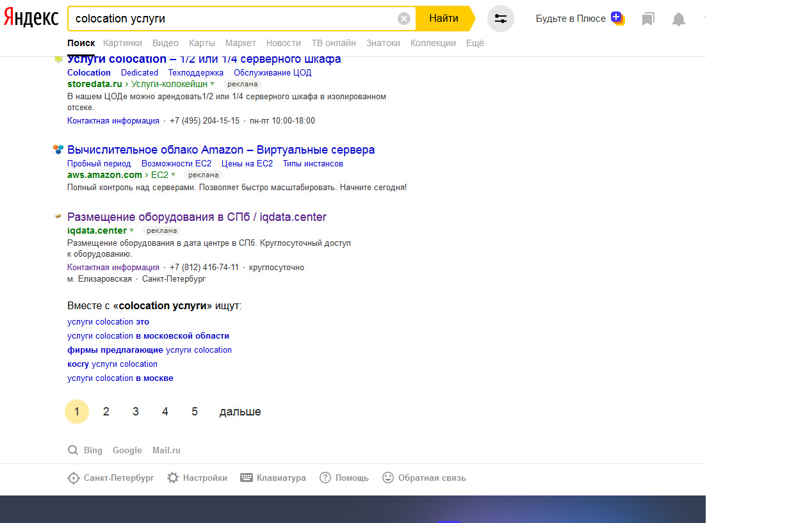The height and width of the screenshot is (523, 812).
Task: Select suggestion фирмы предлагающие услуги colocation
Action: pos(149,350)
